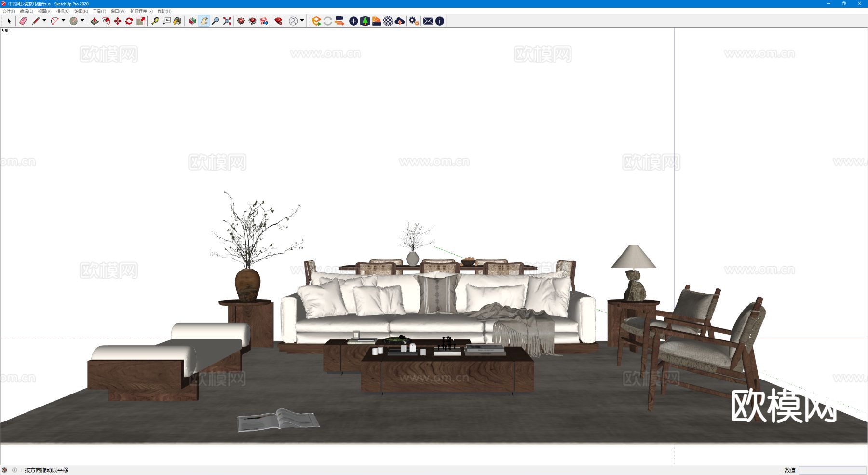
Task: Activate the Rotate tool
Action: coord(129,21)
